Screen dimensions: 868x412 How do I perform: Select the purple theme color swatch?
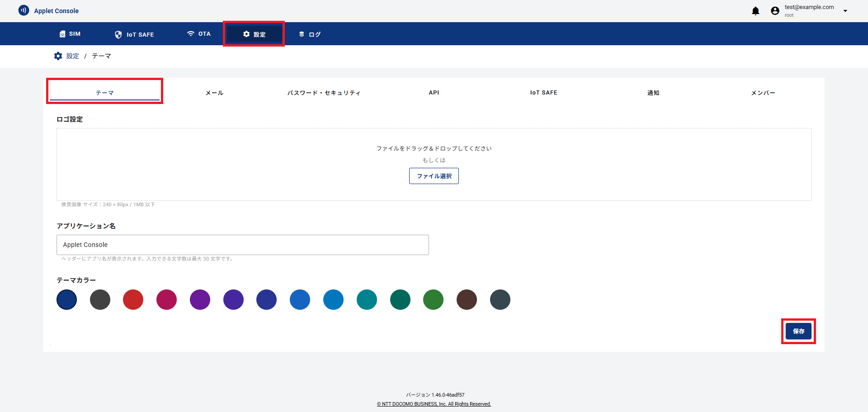coord(200,300)
